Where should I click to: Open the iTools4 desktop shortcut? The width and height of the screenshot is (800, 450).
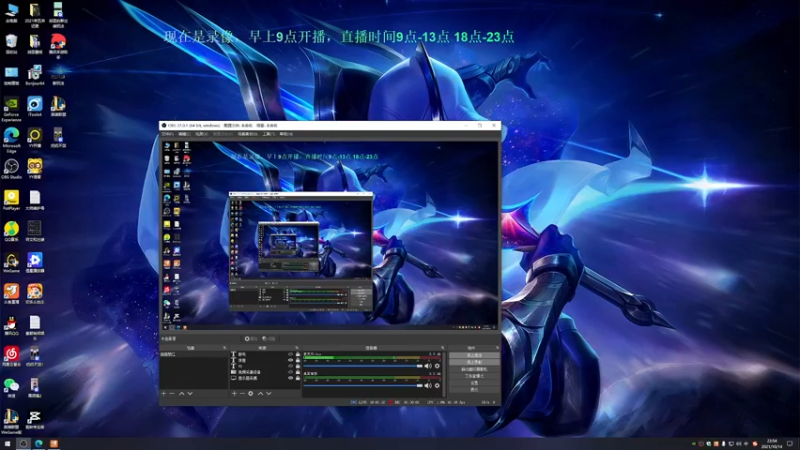pyautogui.click(x=35, y=107)
